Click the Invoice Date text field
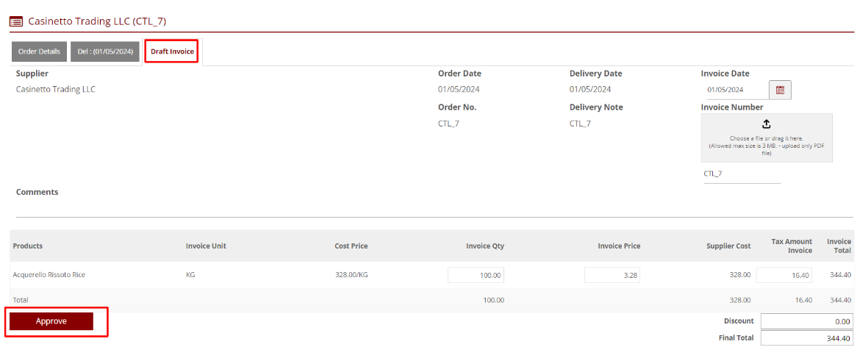The height and width of the screenshot is (361, 868). [x=735, y=90]
